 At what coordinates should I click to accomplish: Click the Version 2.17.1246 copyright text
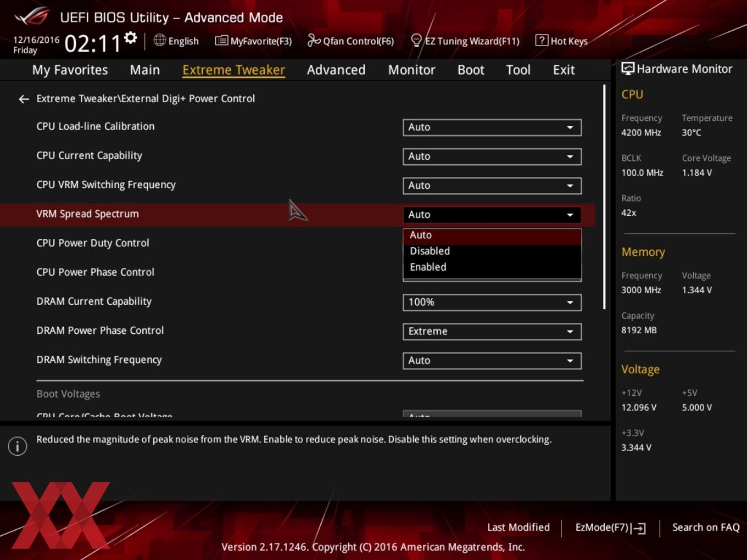point(373,547)
